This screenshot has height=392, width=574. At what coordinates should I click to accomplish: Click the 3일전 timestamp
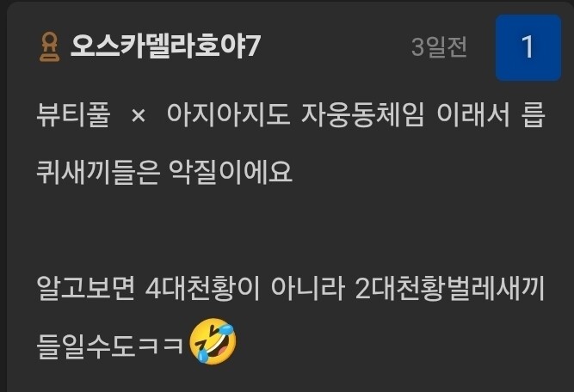click(439, 47)
